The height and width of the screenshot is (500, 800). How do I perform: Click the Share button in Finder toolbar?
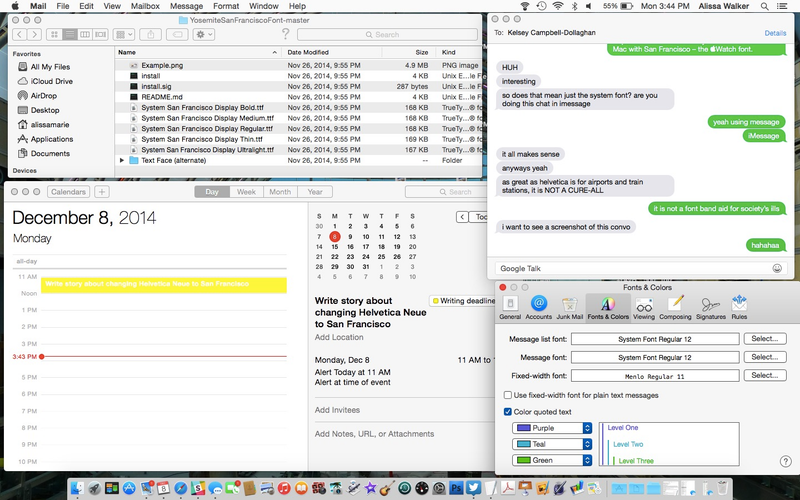click(x=151, y=34)
